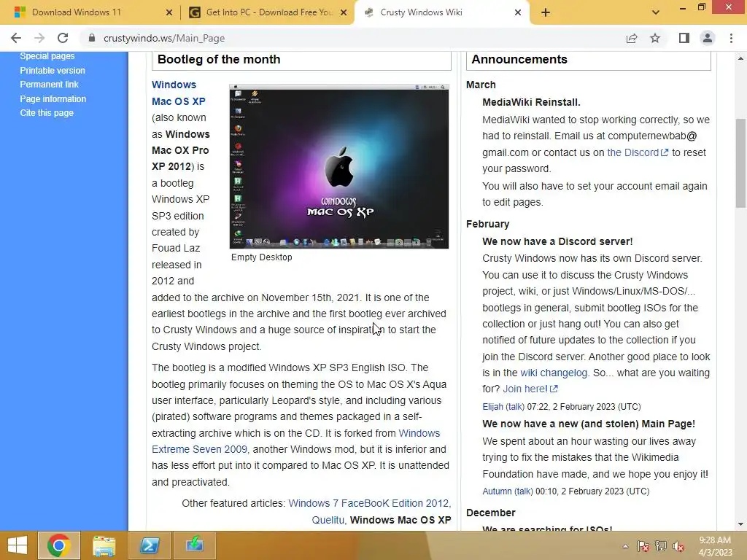
Task: Go back to the previous page
Action: pos(16,38)
